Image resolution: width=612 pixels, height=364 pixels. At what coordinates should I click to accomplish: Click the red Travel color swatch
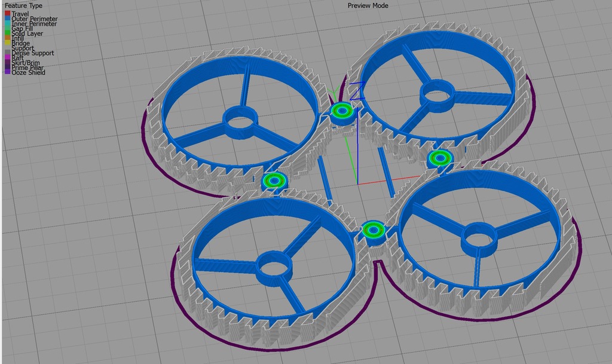click(x=7, y=14)
